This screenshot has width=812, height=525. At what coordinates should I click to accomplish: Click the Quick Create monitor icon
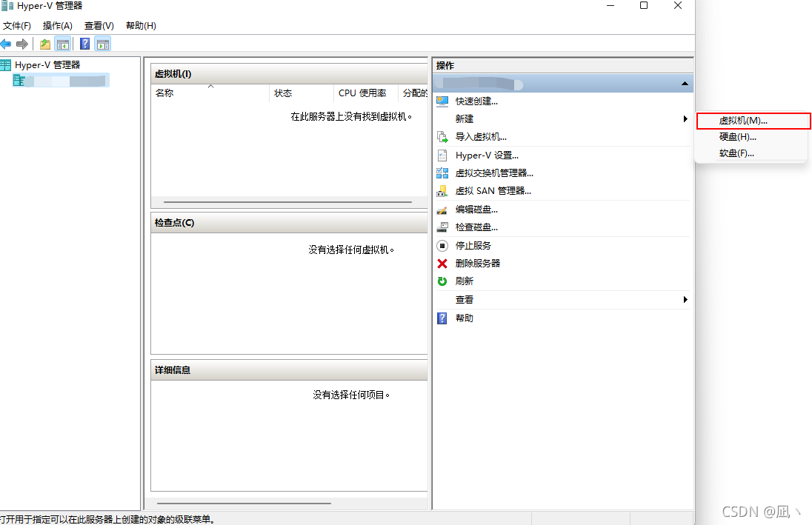442,101
